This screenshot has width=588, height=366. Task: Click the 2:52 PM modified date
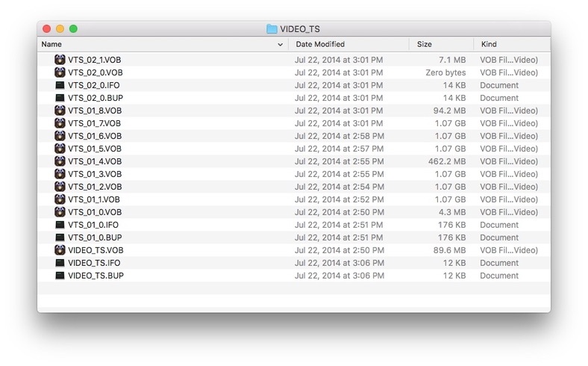tap(340, 199)
